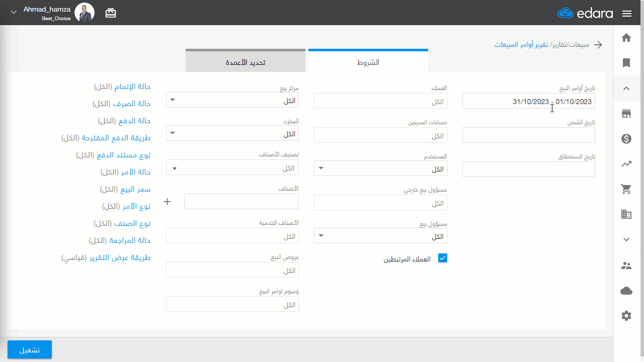Open the store icon in sidebar
Image resolution: width=644 pixels, height=362 pixels.
coord(626,114)
